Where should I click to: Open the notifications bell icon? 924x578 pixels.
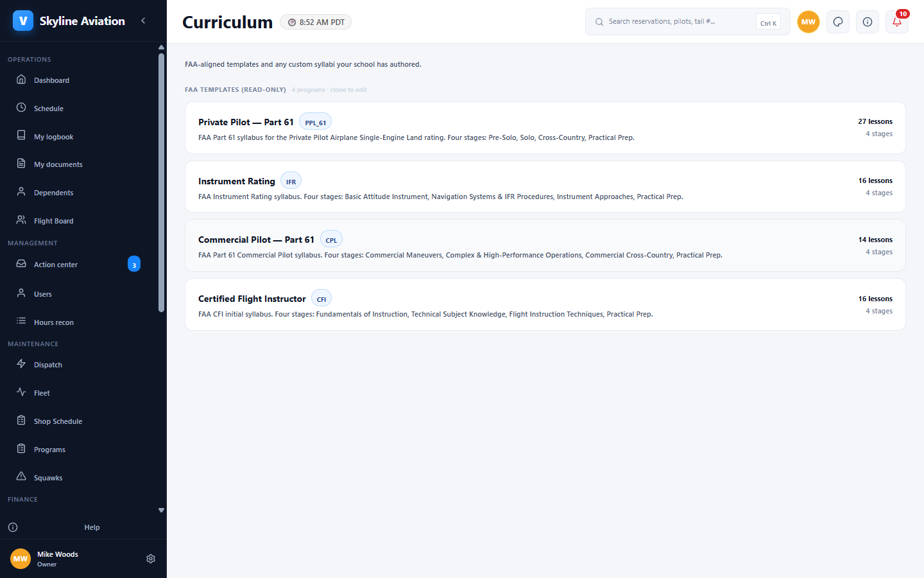click(x=897, y=22)
